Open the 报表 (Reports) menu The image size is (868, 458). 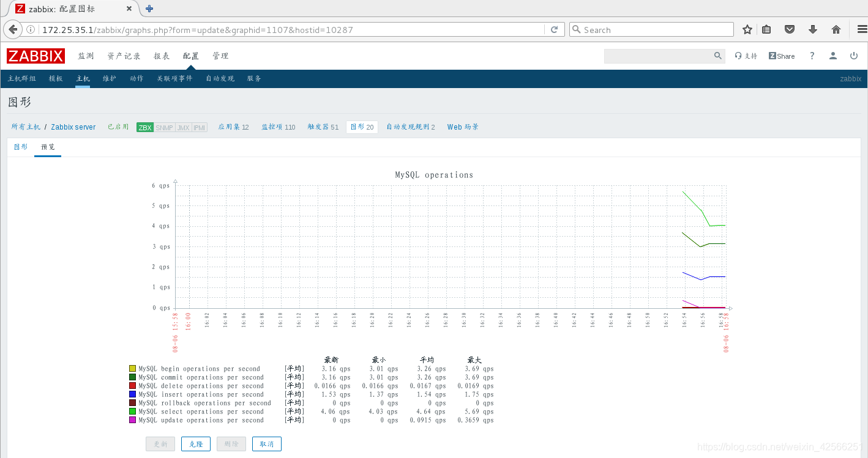[162, 56]
